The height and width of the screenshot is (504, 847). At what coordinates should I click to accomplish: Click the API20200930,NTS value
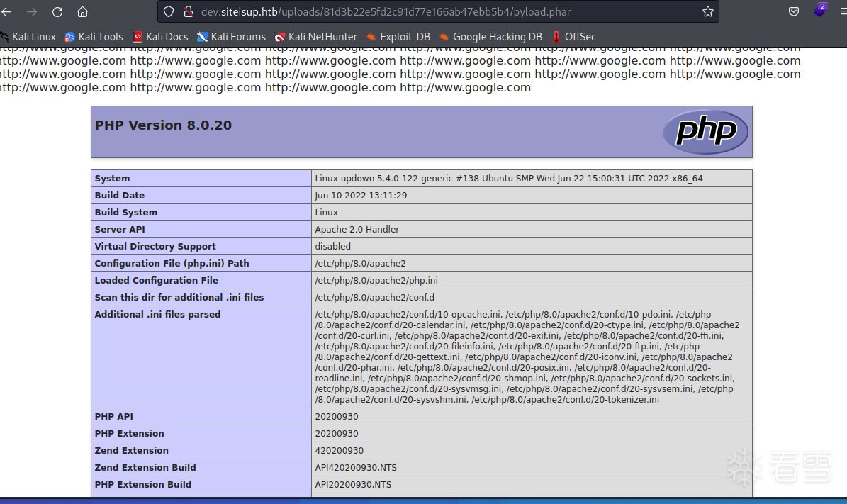click(x=353, y=485)
